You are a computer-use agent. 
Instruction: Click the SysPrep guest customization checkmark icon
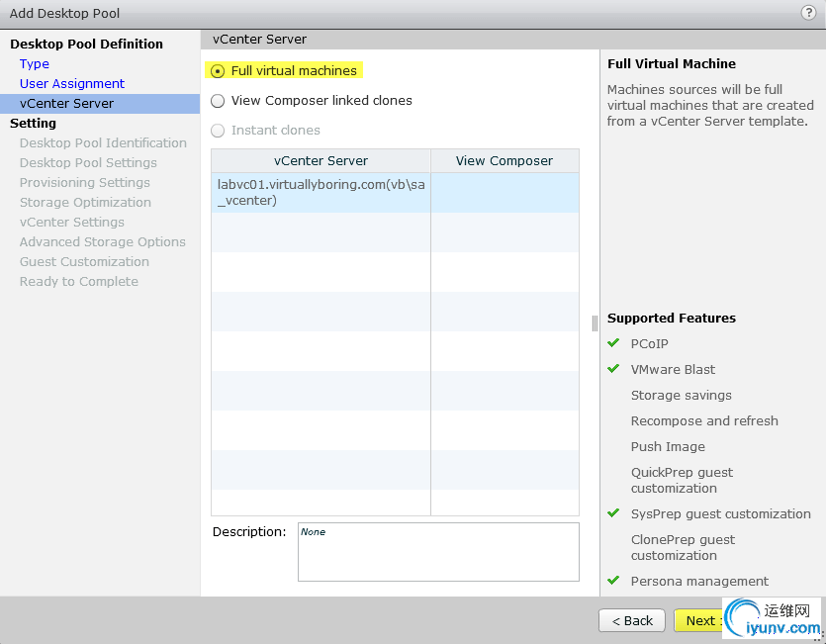pyautogui.click(x=613, y=512)
